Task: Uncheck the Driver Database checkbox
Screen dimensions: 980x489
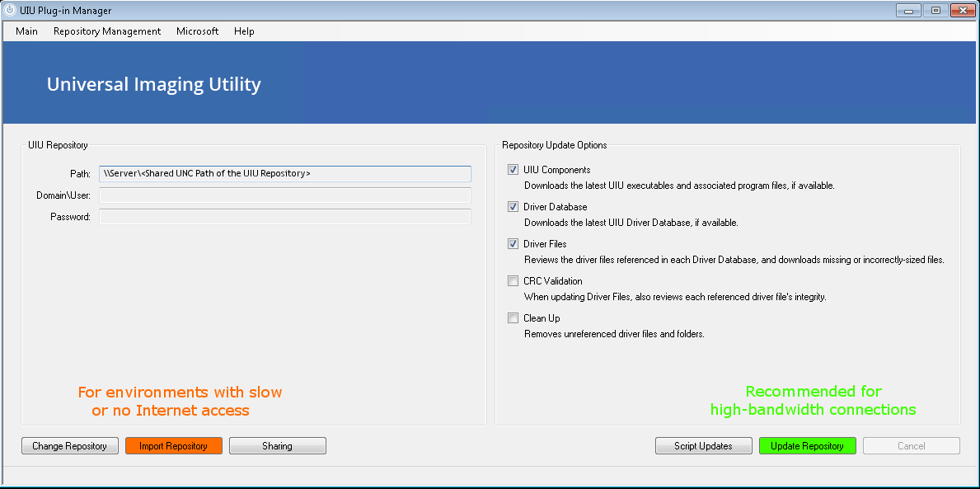Action: click(513, 206)
